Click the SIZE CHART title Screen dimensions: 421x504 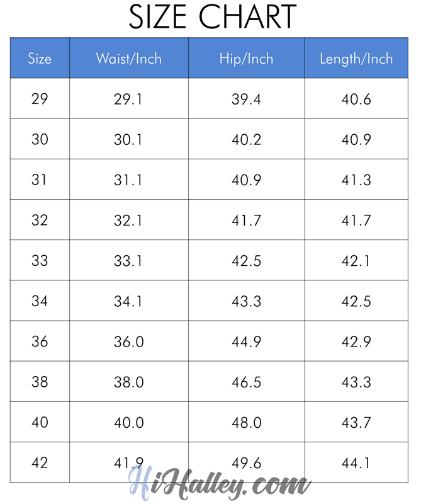(212, 17)
